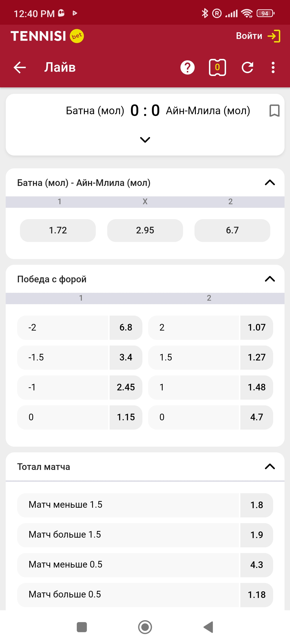This screenshot has width=290, height=644.
Task: Pick handicap -1.5 at odds 3.4
Action: click(126, 357)
